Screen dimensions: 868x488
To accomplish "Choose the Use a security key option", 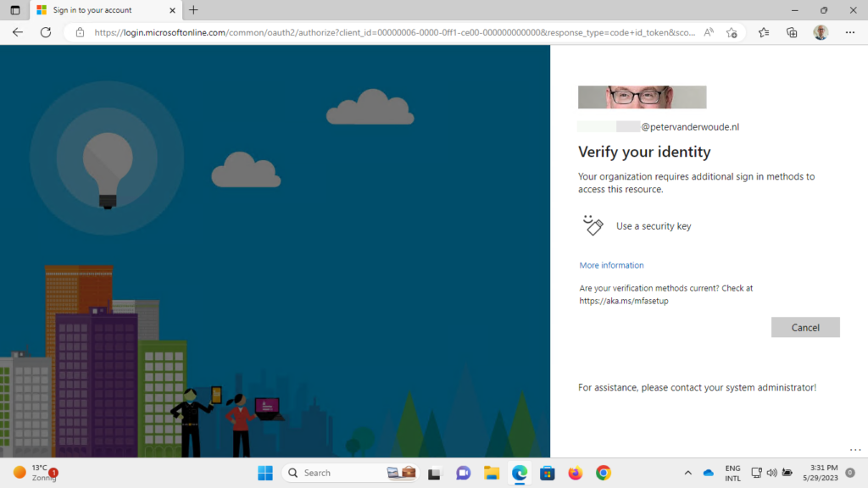I will point(653,226).
